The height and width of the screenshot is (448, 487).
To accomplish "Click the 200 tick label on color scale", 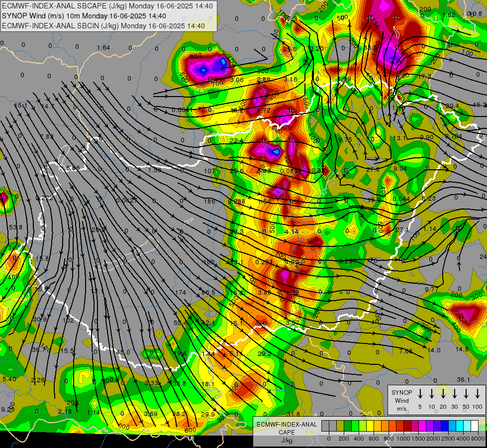I will [344, 439].
